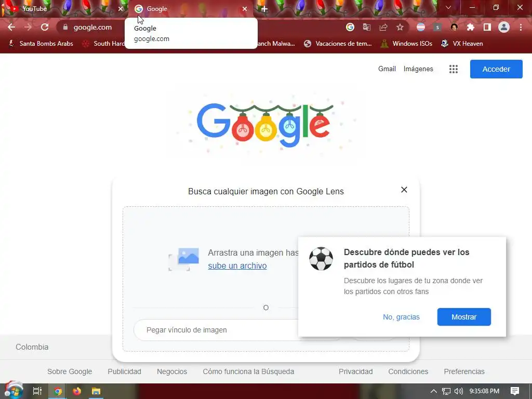Click sube un archivo link

(x=237, y=265)
